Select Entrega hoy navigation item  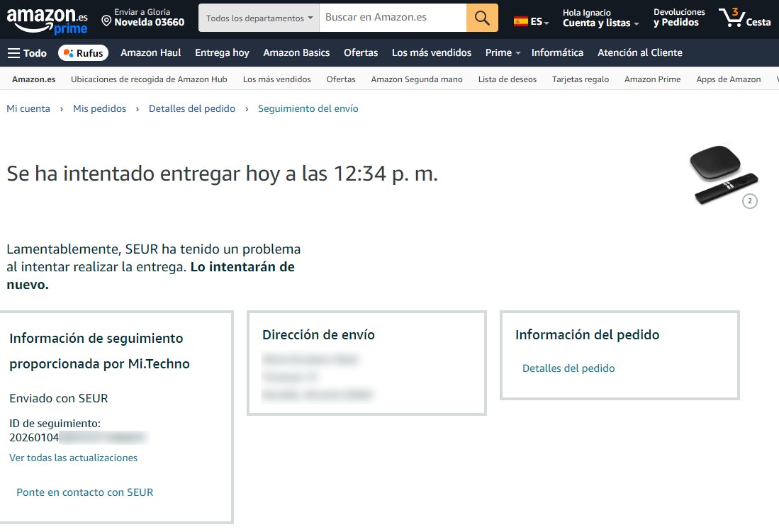(222, 52)
